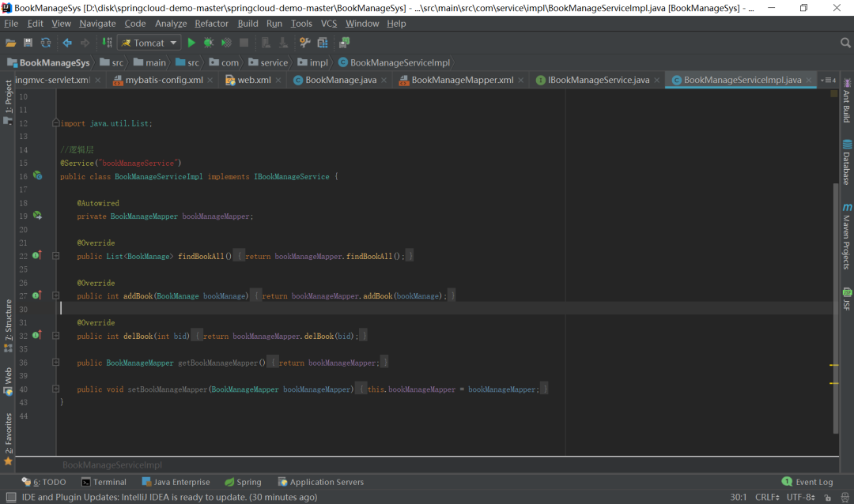Image resolution: width=854 pixels, height=504 pixels.
Task: Click the implements gutter icon at line 32
Action: click(37, 335)
